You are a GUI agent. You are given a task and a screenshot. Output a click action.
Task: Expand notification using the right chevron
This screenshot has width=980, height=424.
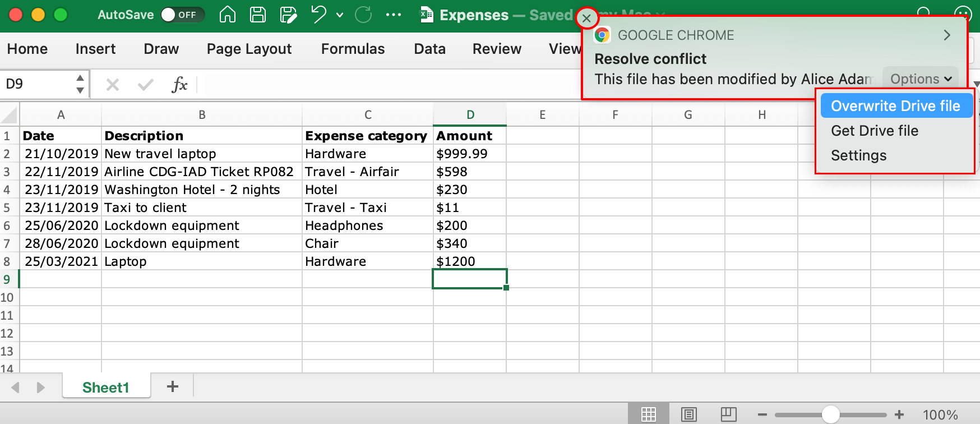947,35
